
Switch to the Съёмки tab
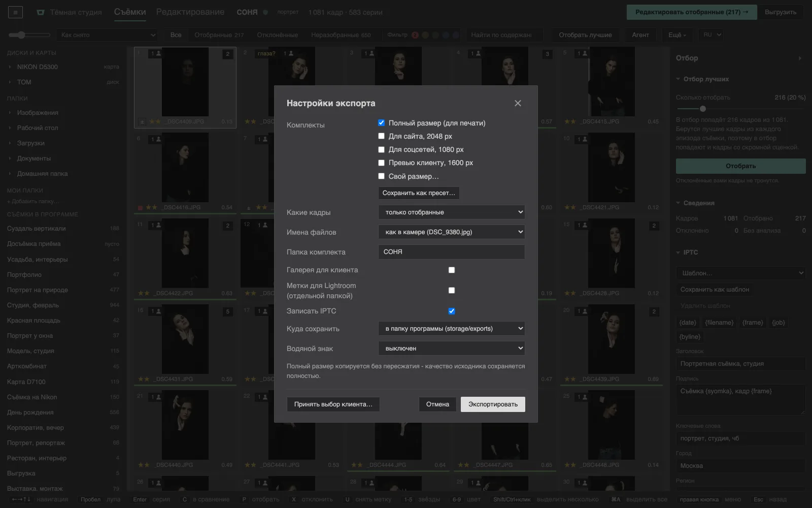(x=130, y=12)
